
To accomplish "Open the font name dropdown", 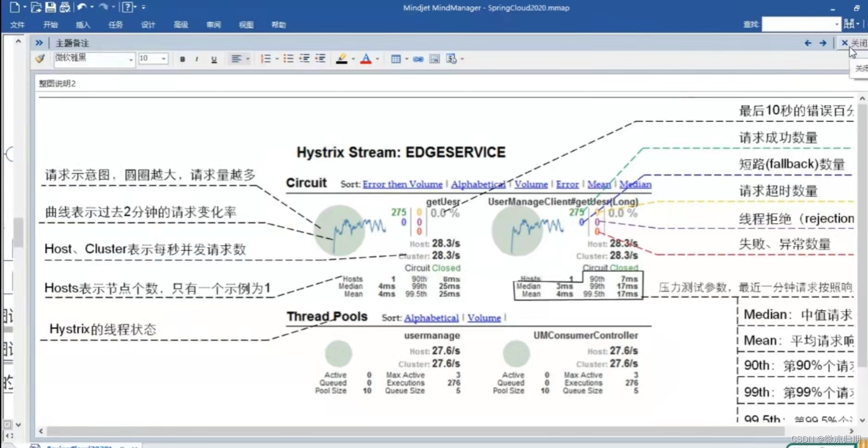I will coord(131,59).
